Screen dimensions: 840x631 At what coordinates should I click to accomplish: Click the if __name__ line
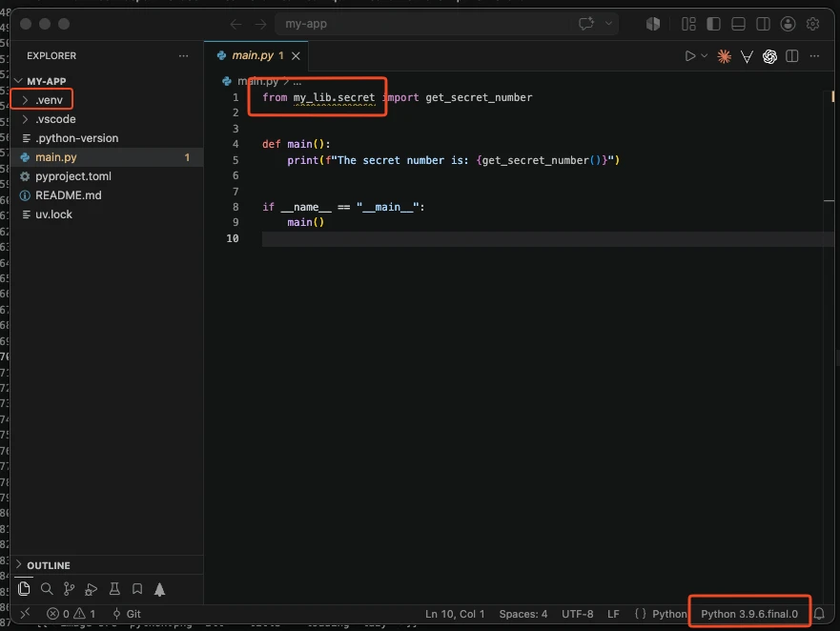point(343,207)
